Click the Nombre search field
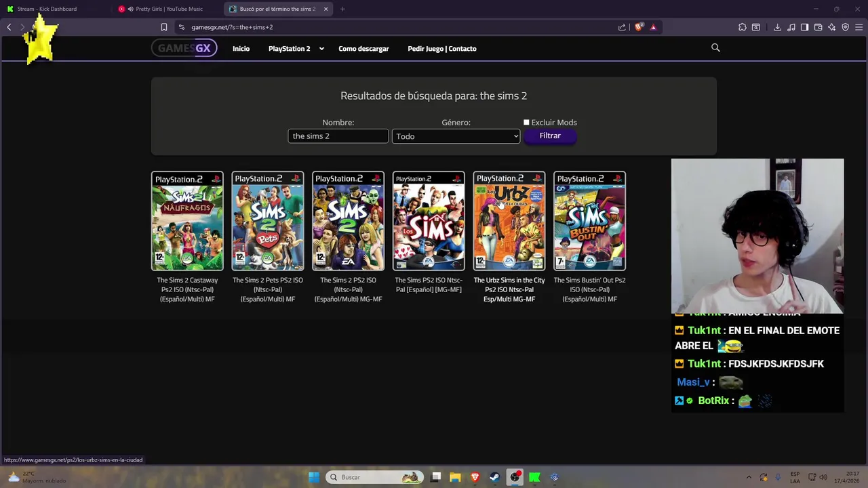Screen dimensions: 868x488 pos(338,136)
